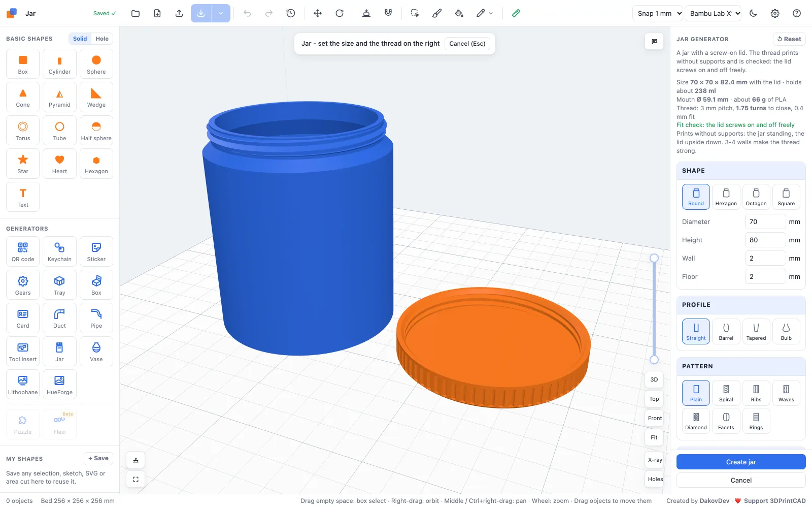
Task: Click the Create jar button
Action: pyautogui.click(x=741, y=462)
